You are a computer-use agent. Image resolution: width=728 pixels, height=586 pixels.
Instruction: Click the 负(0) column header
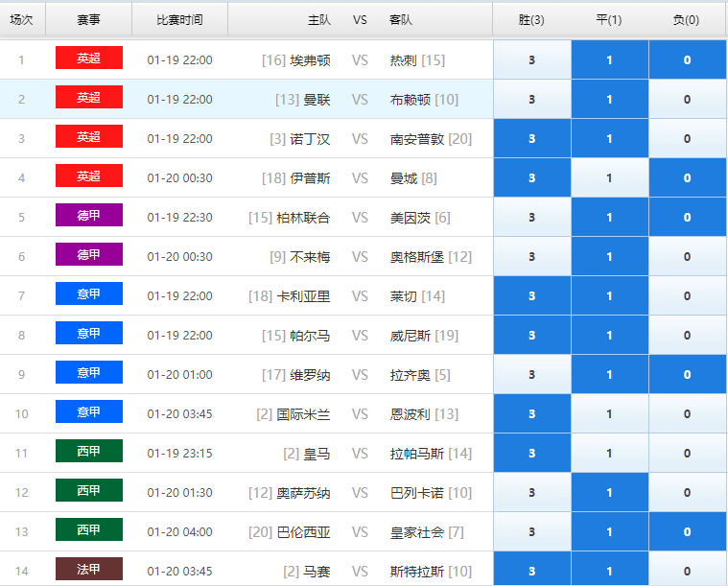(x=686, y=20)
